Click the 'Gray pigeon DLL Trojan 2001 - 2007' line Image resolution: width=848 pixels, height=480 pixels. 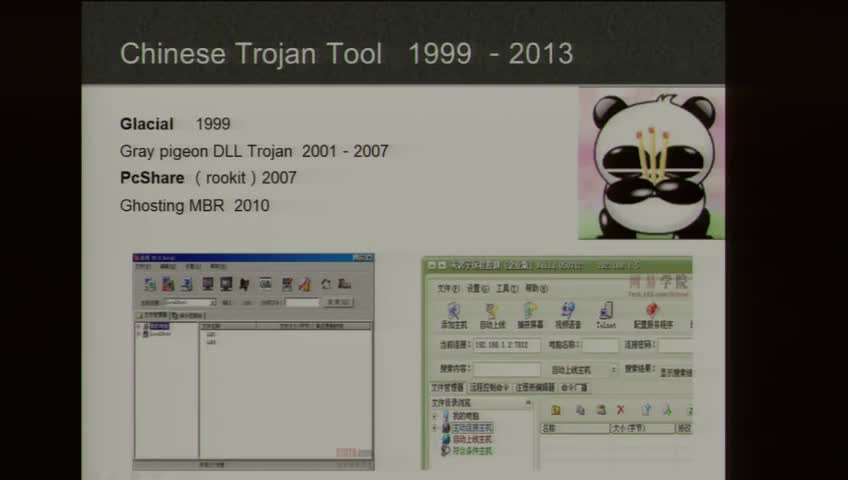point(254,151)
